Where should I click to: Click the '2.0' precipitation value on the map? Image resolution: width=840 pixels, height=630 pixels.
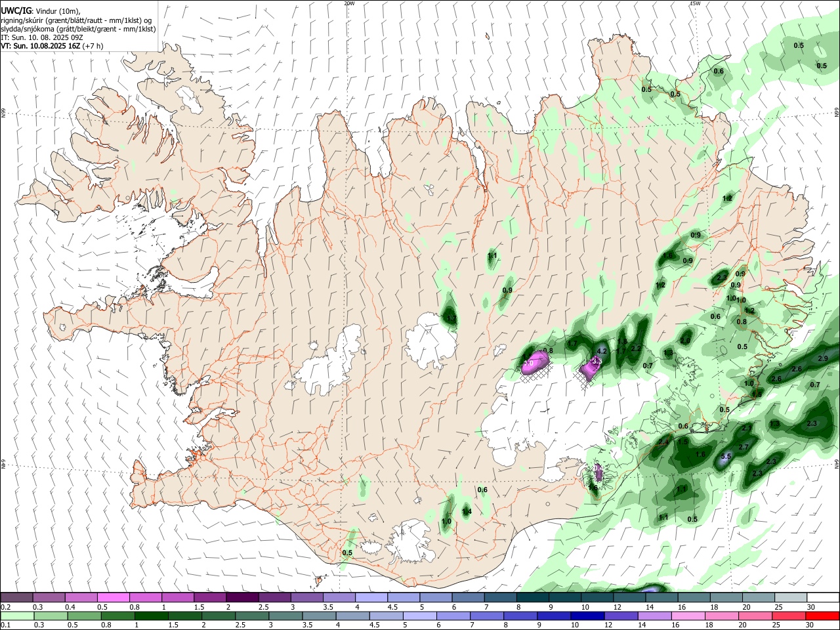[x=685, y=341]
